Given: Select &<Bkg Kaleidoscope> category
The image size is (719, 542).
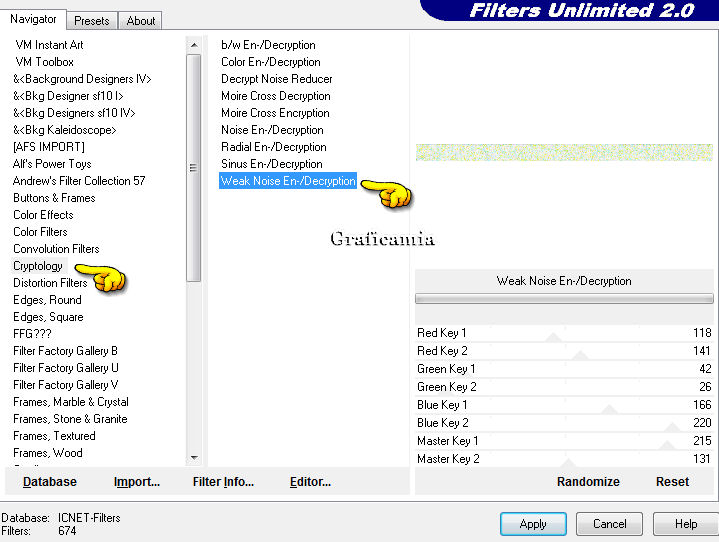Looking at the screenshot, I should pos(65,130).
